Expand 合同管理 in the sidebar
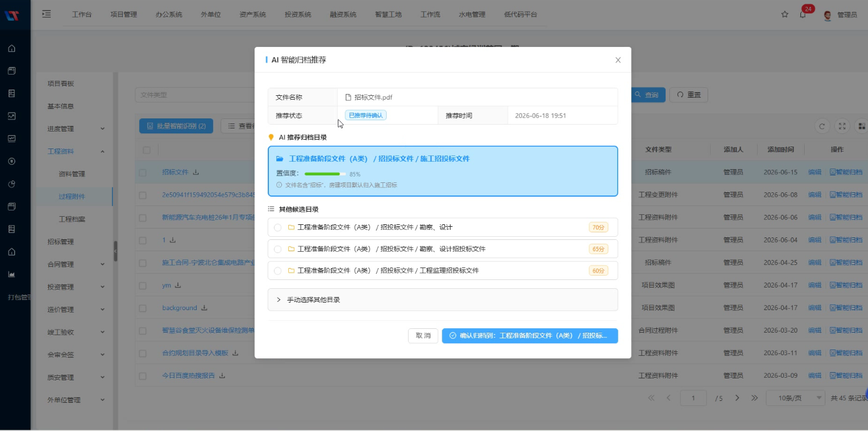The image size is (868, 431). [x=74, y=264]
